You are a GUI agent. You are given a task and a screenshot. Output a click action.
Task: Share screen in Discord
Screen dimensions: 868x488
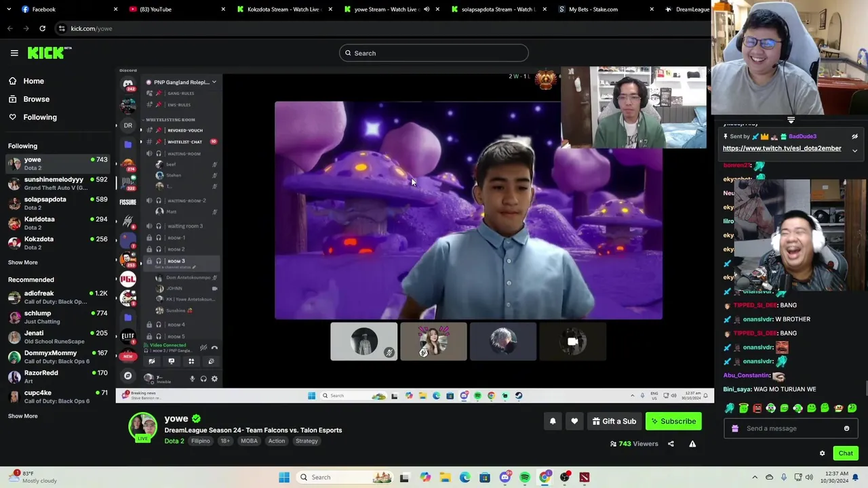pos(172,362)
